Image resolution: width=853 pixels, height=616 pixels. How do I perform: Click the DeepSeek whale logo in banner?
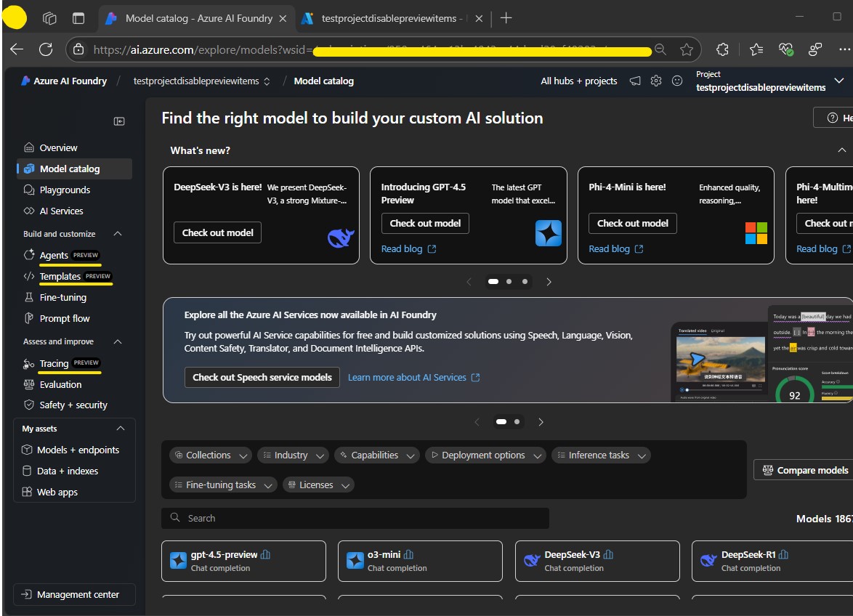341,238
